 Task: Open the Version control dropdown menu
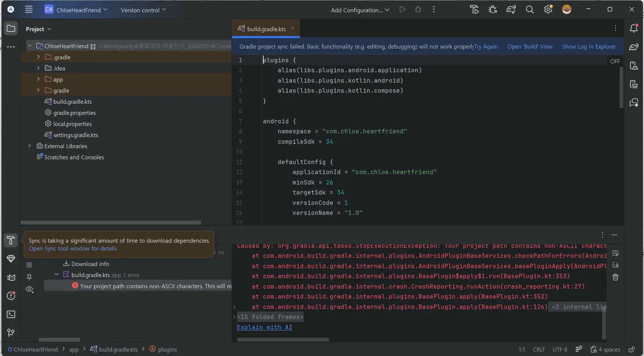coord(143,10)
